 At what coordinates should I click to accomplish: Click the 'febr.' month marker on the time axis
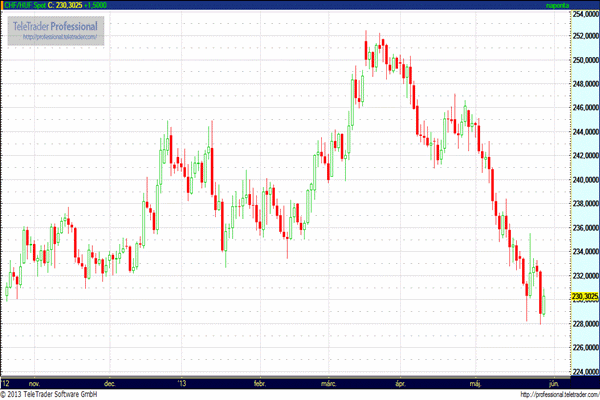click(x=258, y=383)
